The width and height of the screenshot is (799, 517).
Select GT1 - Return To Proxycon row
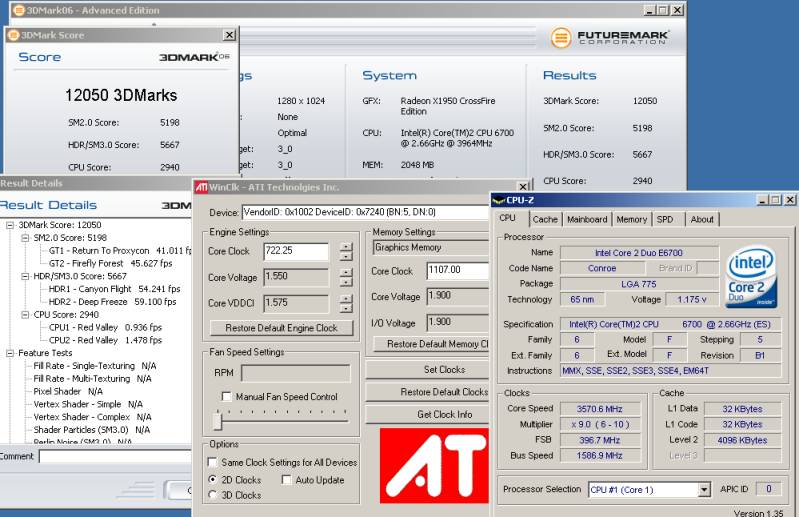(x=120, y=251)
